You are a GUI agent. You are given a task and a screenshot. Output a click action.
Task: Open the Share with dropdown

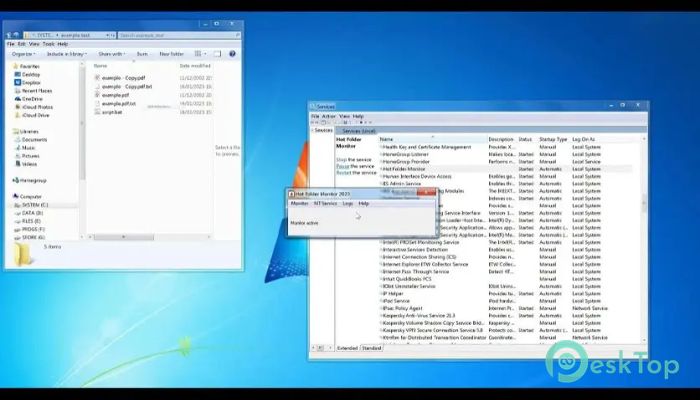[112, 54]
